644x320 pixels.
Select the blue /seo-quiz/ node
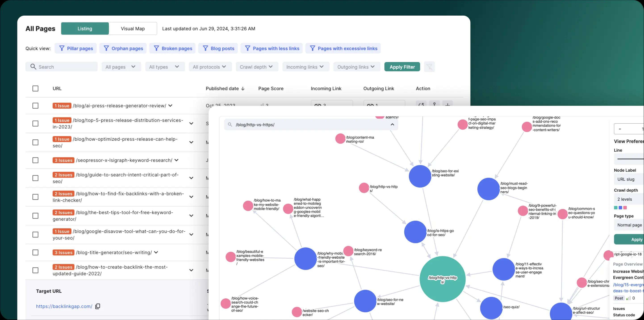tap(491, 308)
